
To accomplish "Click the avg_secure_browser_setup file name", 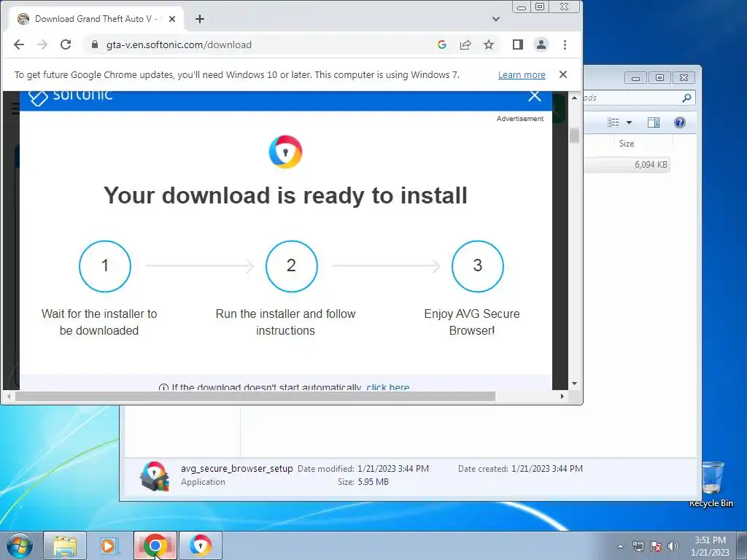I will [237, 469].
